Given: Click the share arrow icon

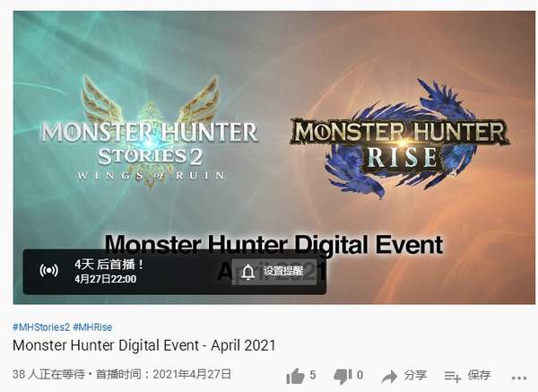Looking at the screenshot, I should coord(389,377).
